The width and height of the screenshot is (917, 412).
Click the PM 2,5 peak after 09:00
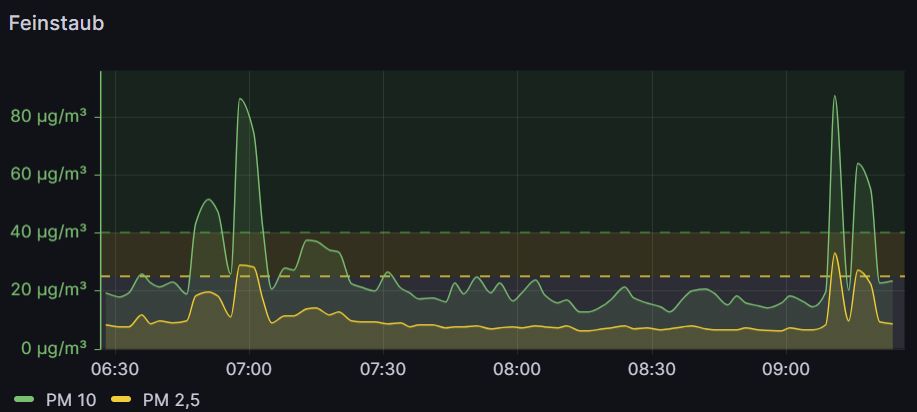[835, 253]
